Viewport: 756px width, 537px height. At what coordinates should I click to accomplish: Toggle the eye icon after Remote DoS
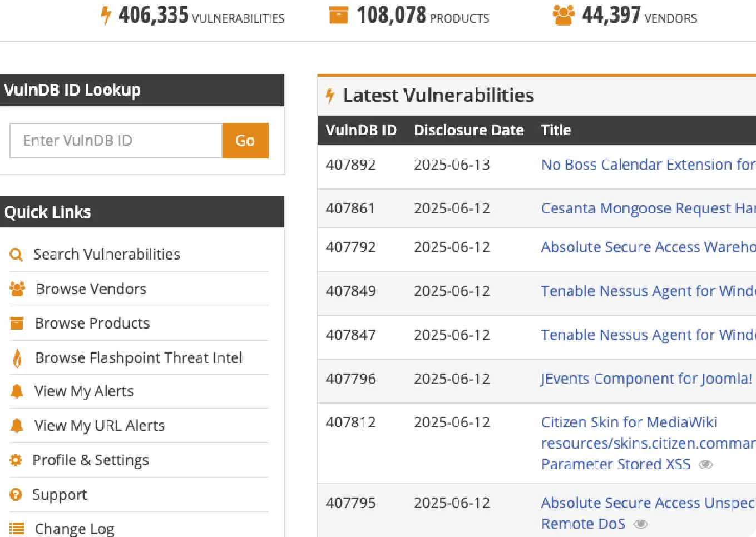pos(641,524)
